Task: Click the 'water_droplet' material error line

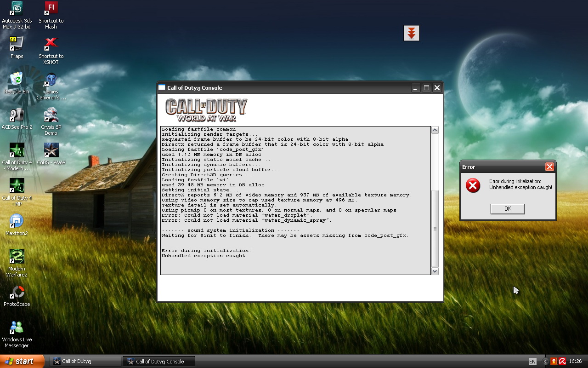Action: click(x=237, y=215)
